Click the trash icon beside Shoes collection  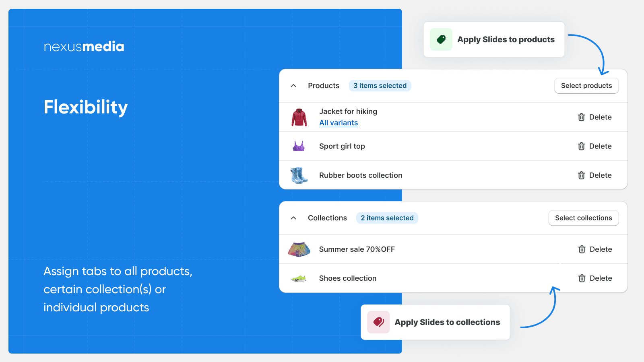tap(581, 278)
